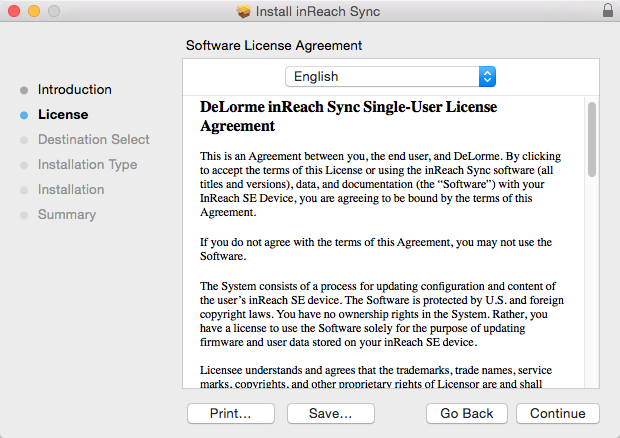Viewport: 620px width, 438px height.
Task: Click the paragraph starting 'Licensee understands and agrees'
Action: (376, 376)
